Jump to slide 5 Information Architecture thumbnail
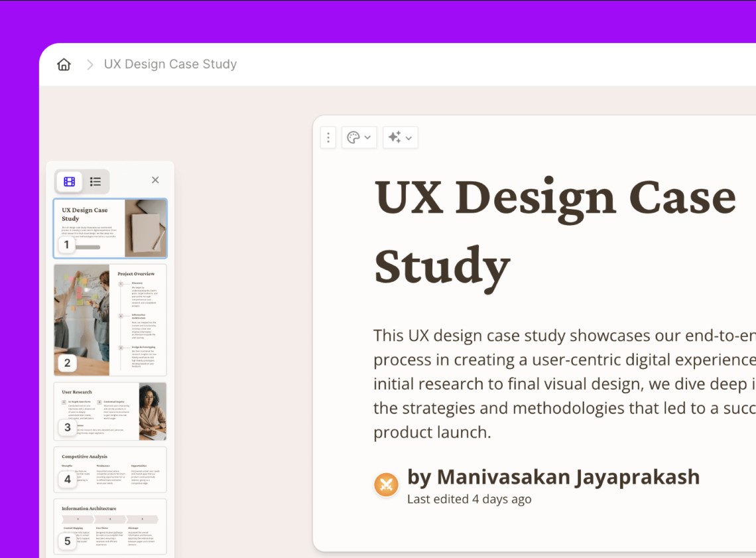Image resolution: width=756 pixels, height=558 pixels. tap(110, 525)
